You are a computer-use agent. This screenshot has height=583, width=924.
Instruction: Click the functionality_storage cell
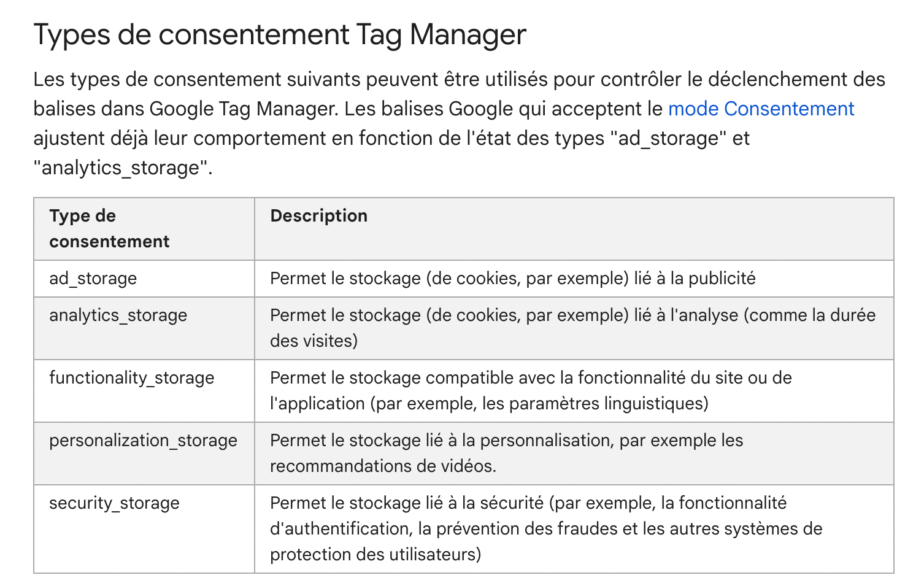(144, 391)
